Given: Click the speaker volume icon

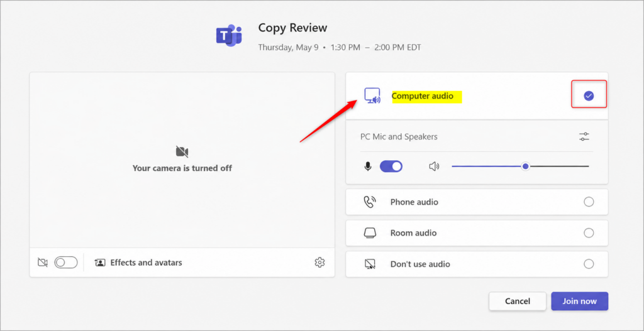Looking at the screenshot, I should pyautogui.click(x=434, y=166).
